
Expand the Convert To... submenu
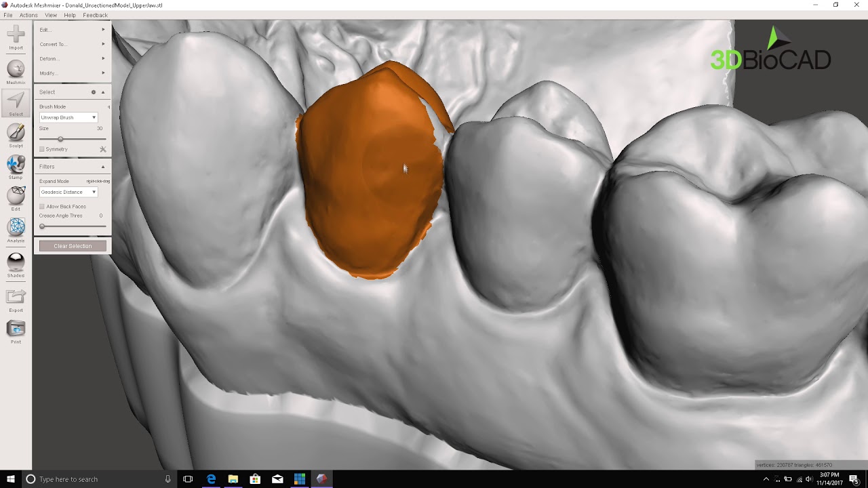tap(72, 44)
